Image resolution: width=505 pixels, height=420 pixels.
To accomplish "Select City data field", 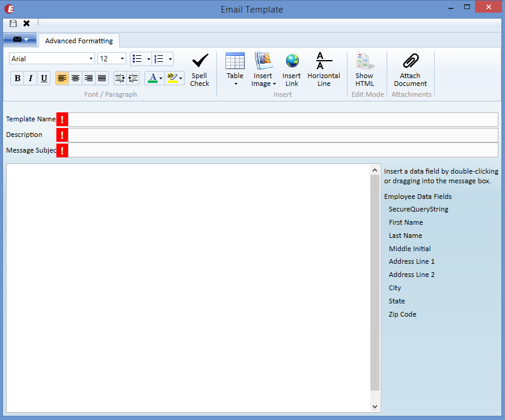I will pos(395,288).
